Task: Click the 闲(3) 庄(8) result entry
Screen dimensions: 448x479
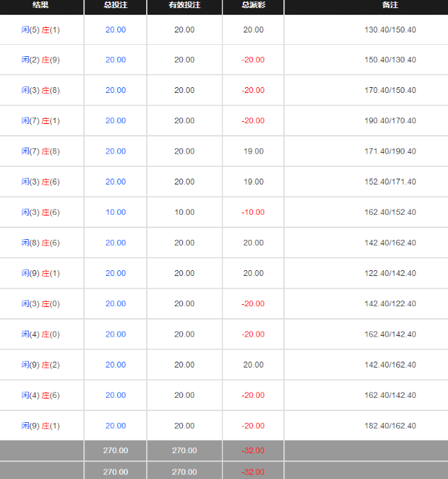Action: pos(41,90)
